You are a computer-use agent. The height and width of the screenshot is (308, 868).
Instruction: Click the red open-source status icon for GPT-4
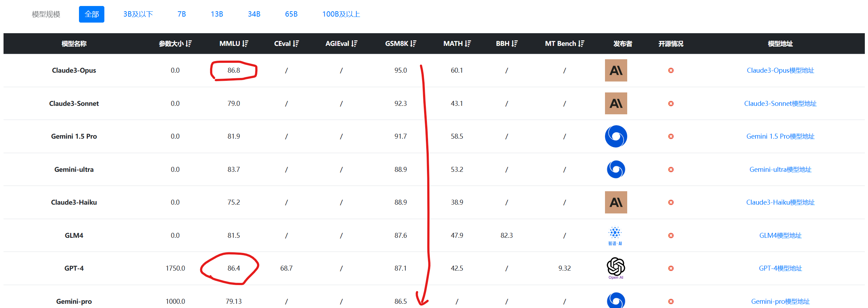coord(671,268)
